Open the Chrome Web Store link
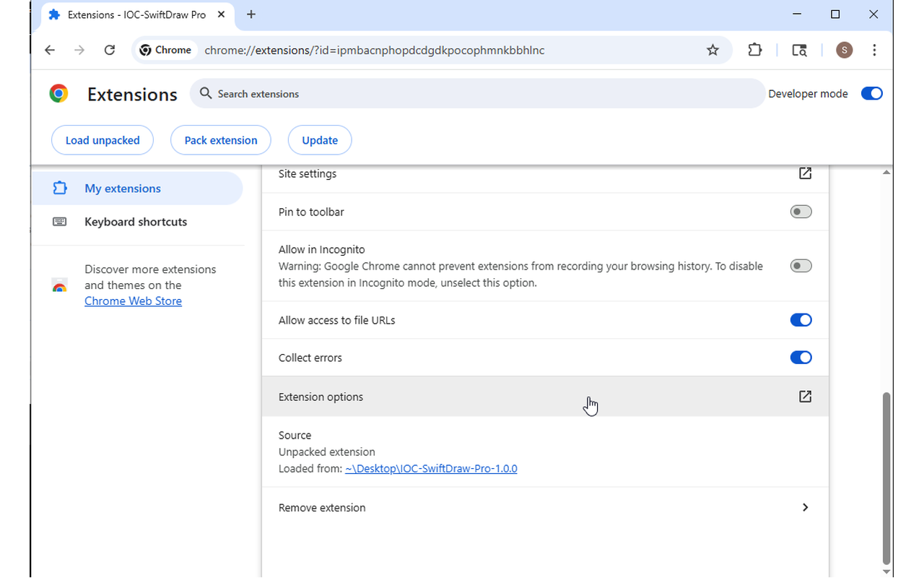 pos(133,301)
